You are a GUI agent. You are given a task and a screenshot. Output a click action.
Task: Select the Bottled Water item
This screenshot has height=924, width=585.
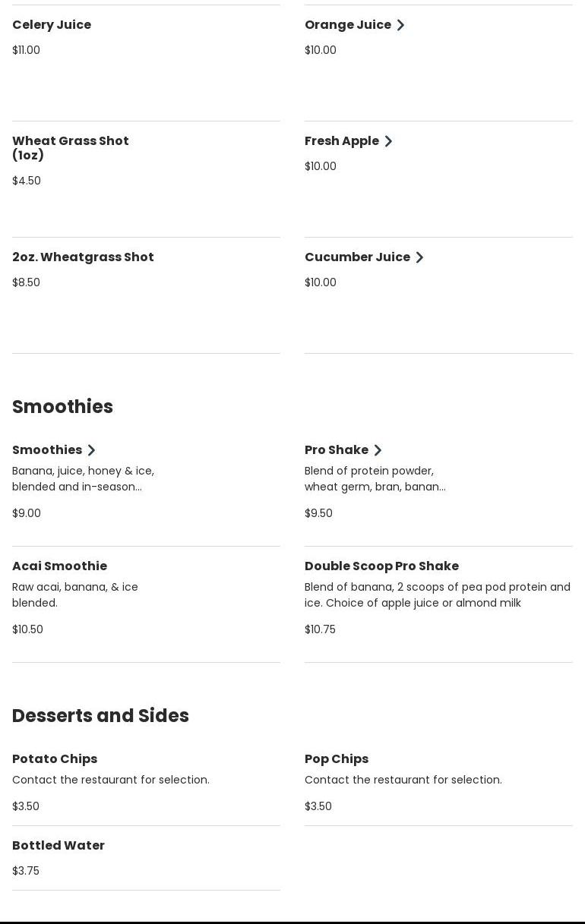58,846
